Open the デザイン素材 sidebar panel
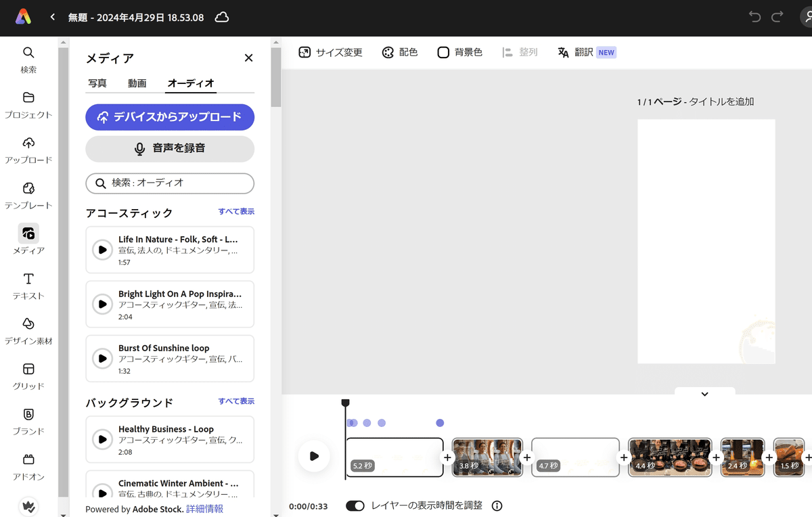Viewport: 812px width, 517px height. tap(28, 332)
